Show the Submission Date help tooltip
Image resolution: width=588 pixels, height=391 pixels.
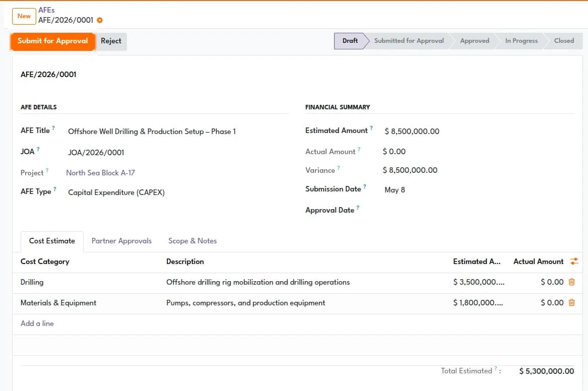tap(364, 186)
